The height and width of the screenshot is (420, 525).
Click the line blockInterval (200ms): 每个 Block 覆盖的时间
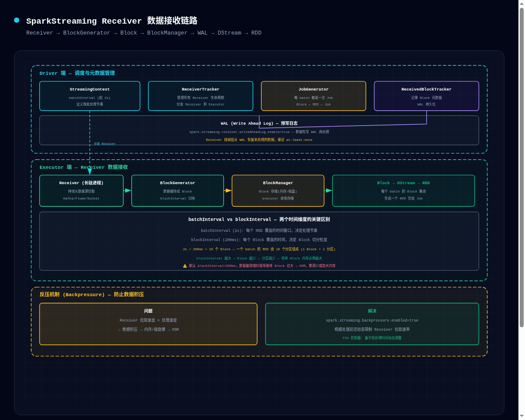coord(259,240)
